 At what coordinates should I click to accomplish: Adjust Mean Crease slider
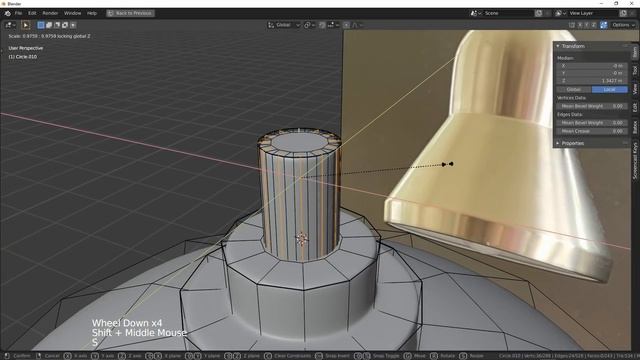592,131
